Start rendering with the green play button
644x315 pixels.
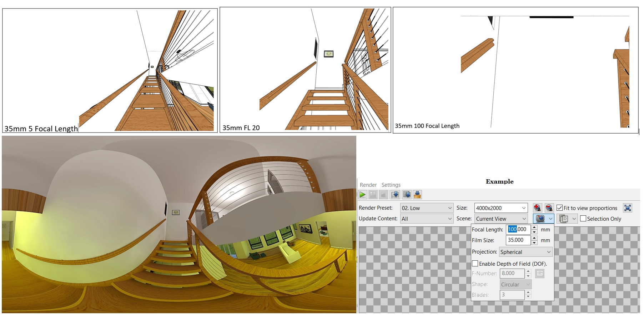point(363,195)
